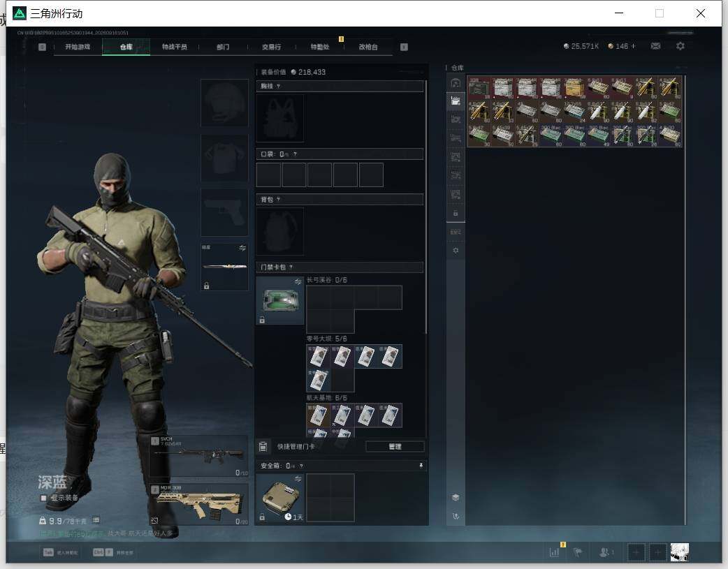The image size is (728, 569).
Task: Open warehouse sidebar gear settings icon
Action: (x=456, y=251)
